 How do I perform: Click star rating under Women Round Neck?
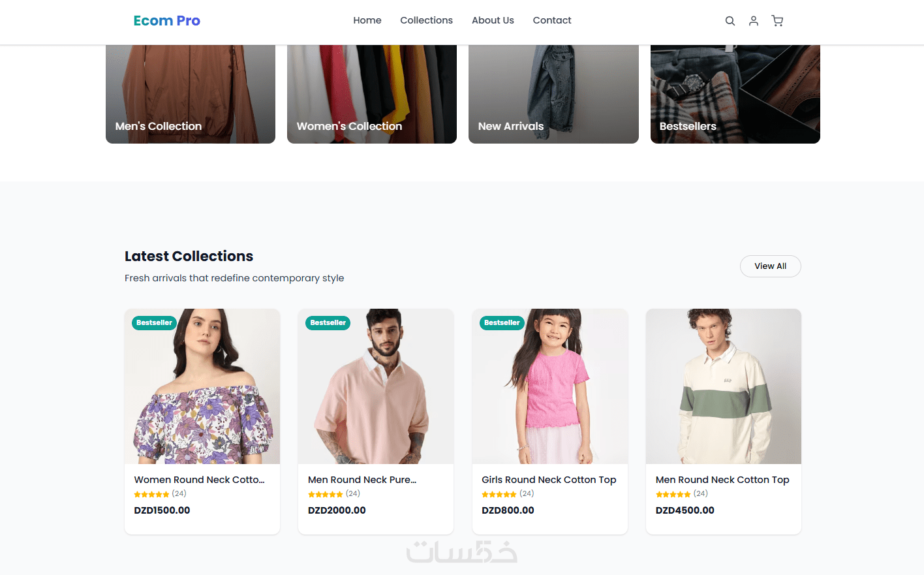tap(151, 494)
